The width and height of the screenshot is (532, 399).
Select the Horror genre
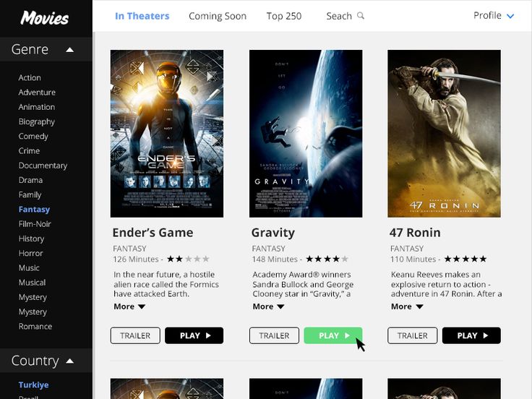pyautogui.click(x=30, y=253)
